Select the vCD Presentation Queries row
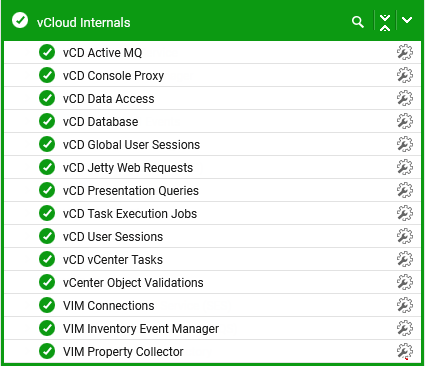 pos(212,190)
